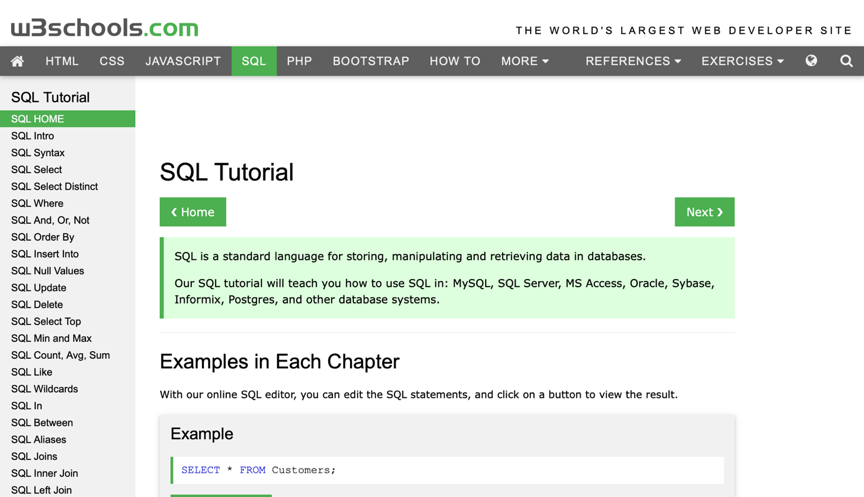
Task: Select SQL HOME in sidebar
Action: coord(67,119)
